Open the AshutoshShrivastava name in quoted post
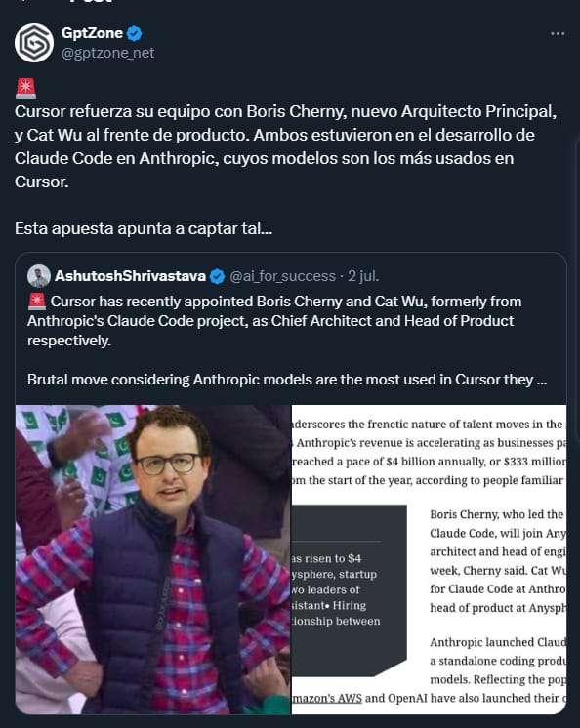 pyautogui.click(x=131, y=276)
